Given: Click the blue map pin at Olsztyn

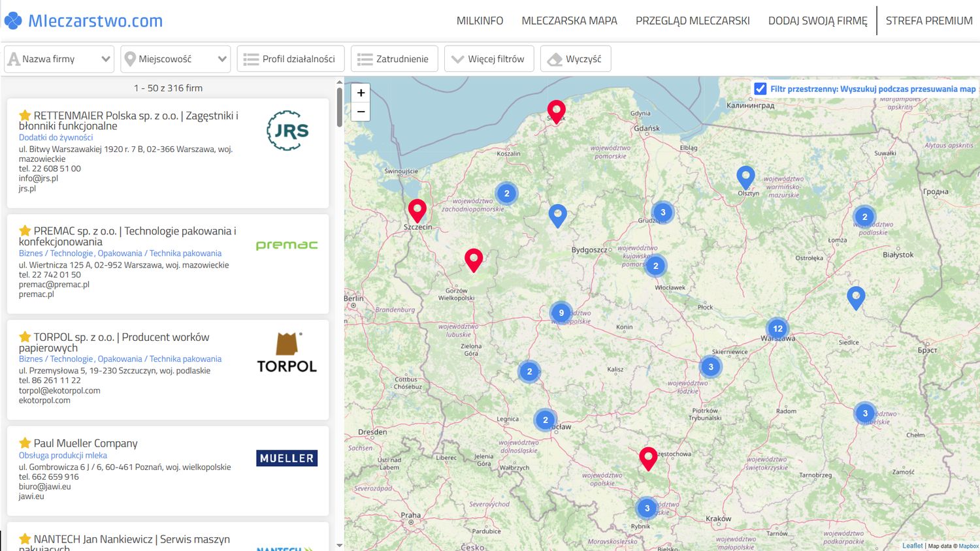Looking at the screenshot, I should click(x=745, y=177).
